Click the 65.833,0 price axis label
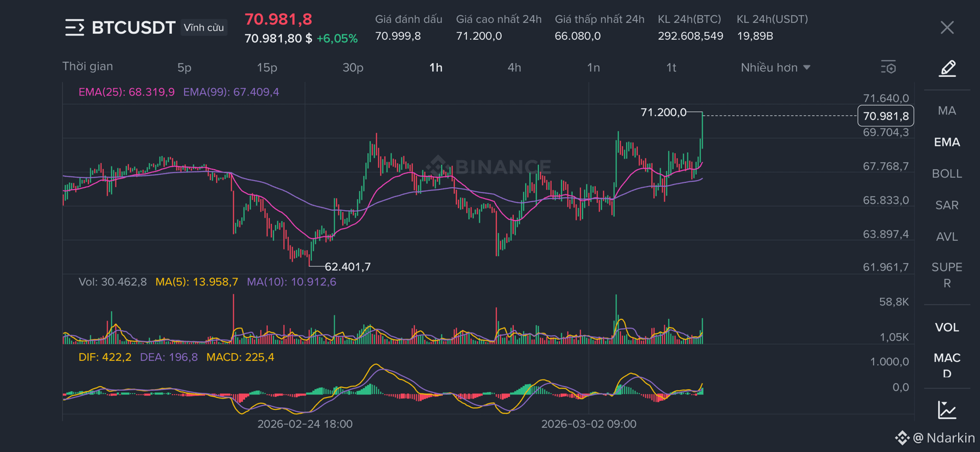 [886, 200]
